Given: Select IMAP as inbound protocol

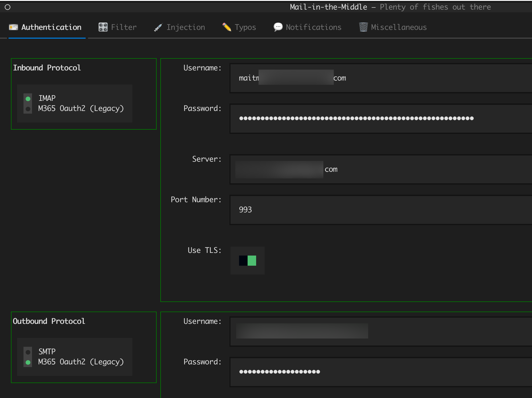Looking at the screenshot, I should [28, 99].
